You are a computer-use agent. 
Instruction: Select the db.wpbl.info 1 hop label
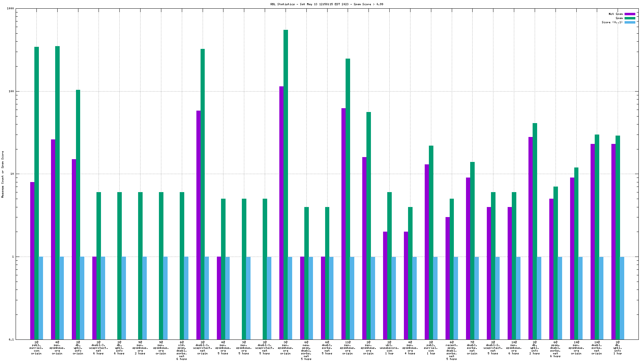click(x=618, y=348)
